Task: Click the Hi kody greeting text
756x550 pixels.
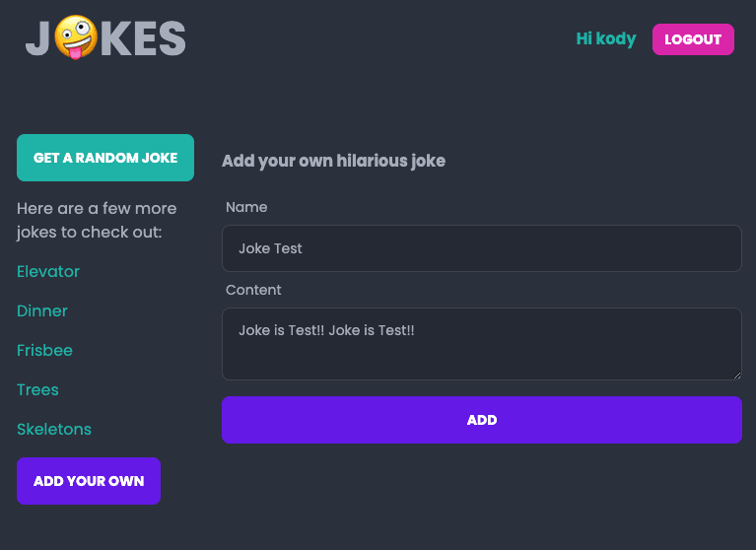Action: click(x=605, y=39)
